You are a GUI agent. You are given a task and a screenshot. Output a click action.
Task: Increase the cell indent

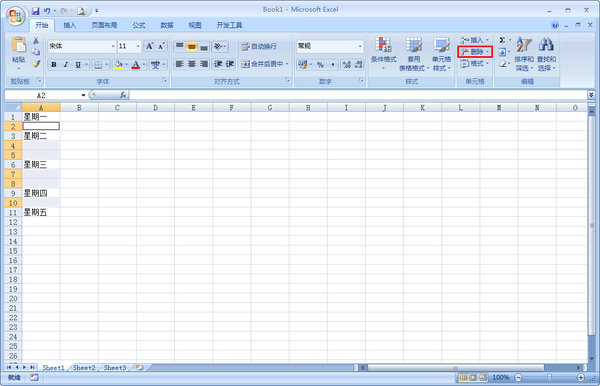(230, 64)
